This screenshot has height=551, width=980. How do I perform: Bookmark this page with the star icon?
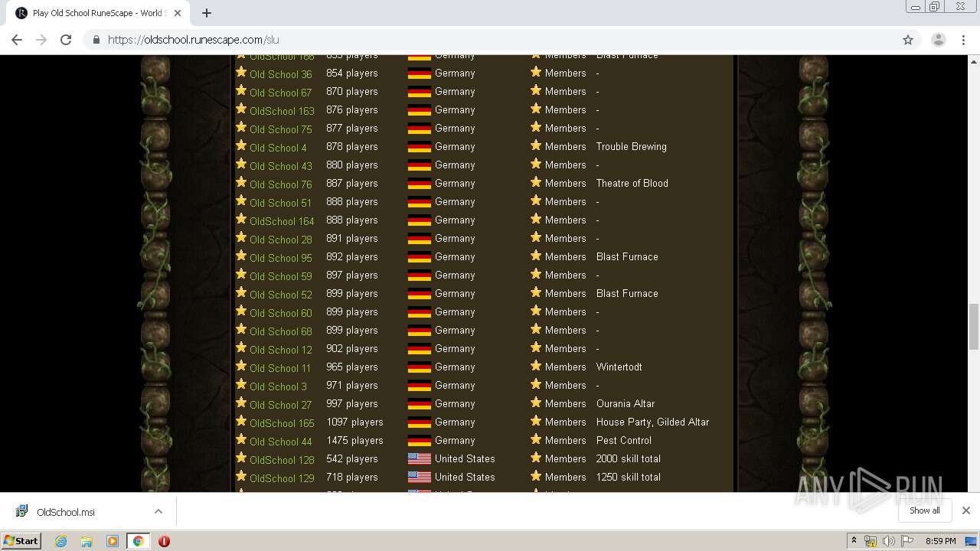tap(908, 40)
